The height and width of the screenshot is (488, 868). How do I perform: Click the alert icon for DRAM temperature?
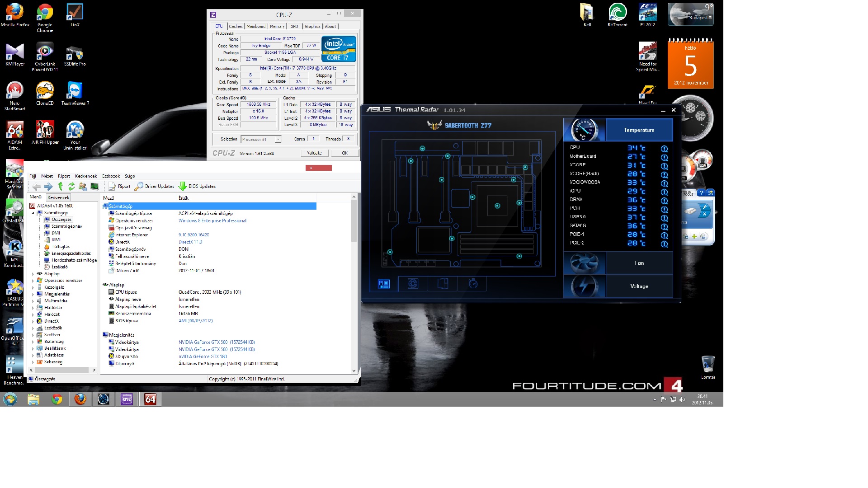pyautogui.click(x=664, y=201)
